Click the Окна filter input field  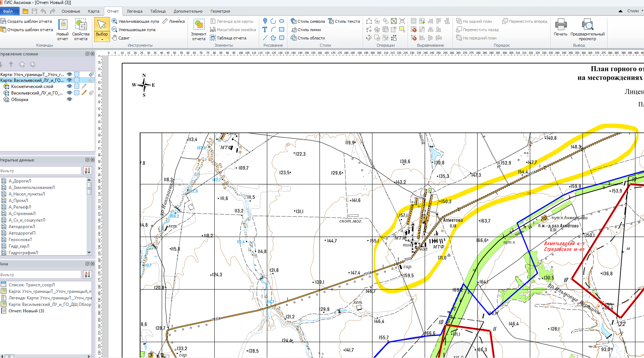[x=41, y=275]
